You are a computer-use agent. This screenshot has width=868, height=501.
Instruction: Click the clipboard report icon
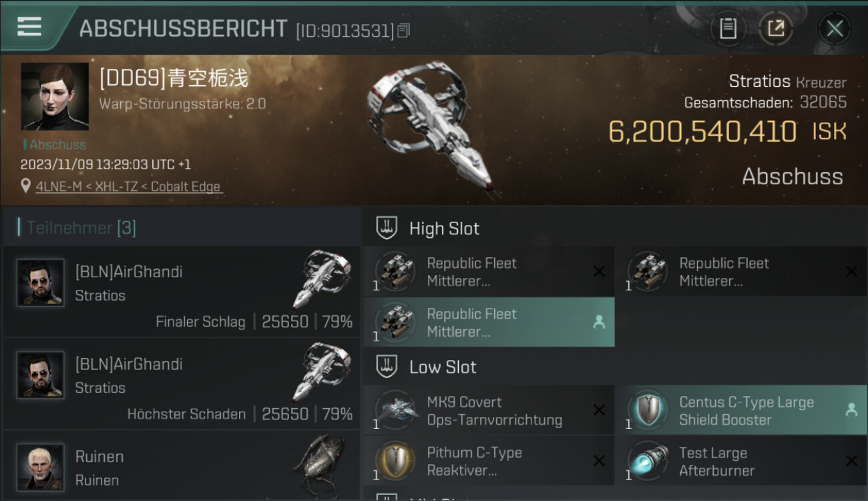click(x=728, y=28)
